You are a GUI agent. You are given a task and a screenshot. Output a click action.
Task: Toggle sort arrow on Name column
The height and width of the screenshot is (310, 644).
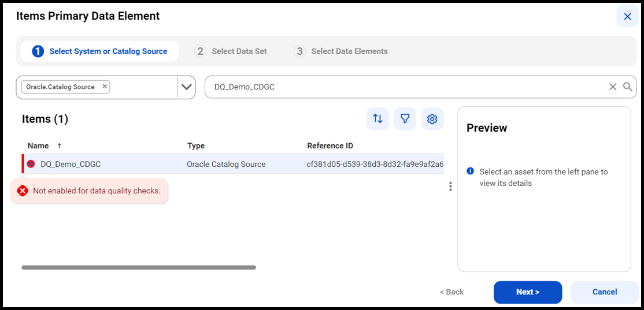(x=59, y=145)
